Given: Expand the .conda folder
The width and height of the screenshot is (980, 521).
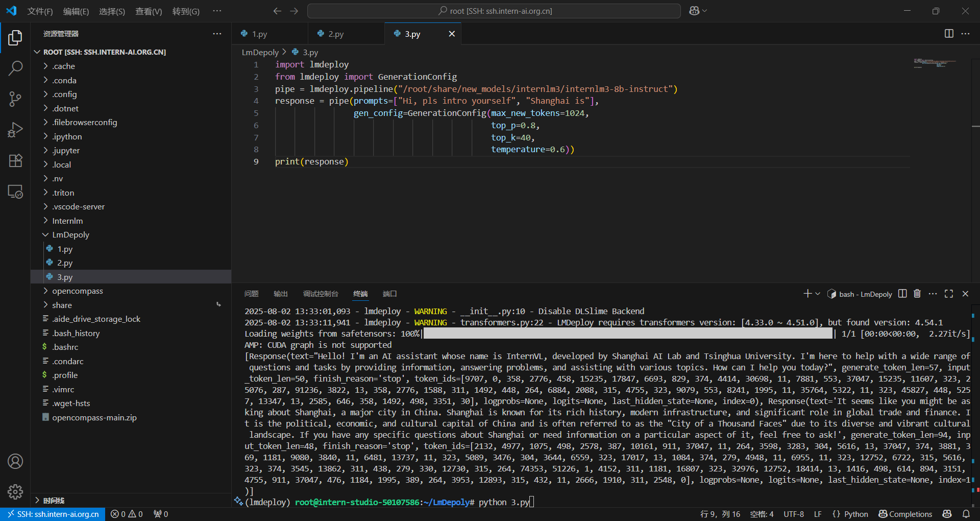Looking at the screenshot, I should click(45, 80).
